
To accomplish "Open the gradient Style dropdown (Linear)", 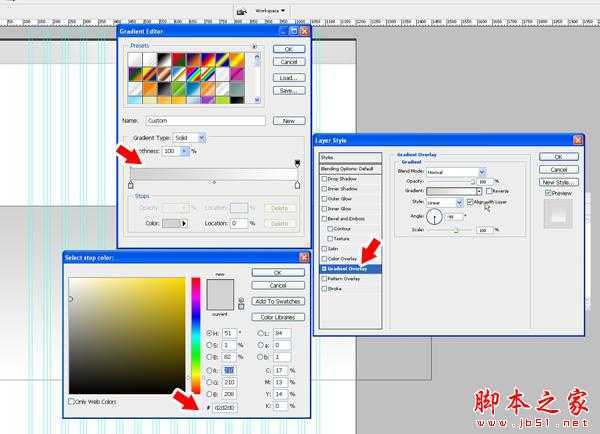I will (x=445, y=202).
